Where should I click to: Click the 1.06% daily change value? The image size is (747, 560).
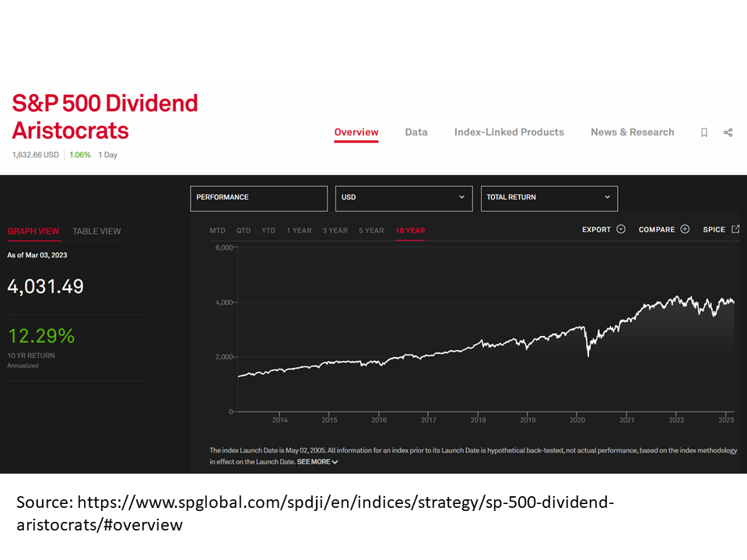point(80,155)
